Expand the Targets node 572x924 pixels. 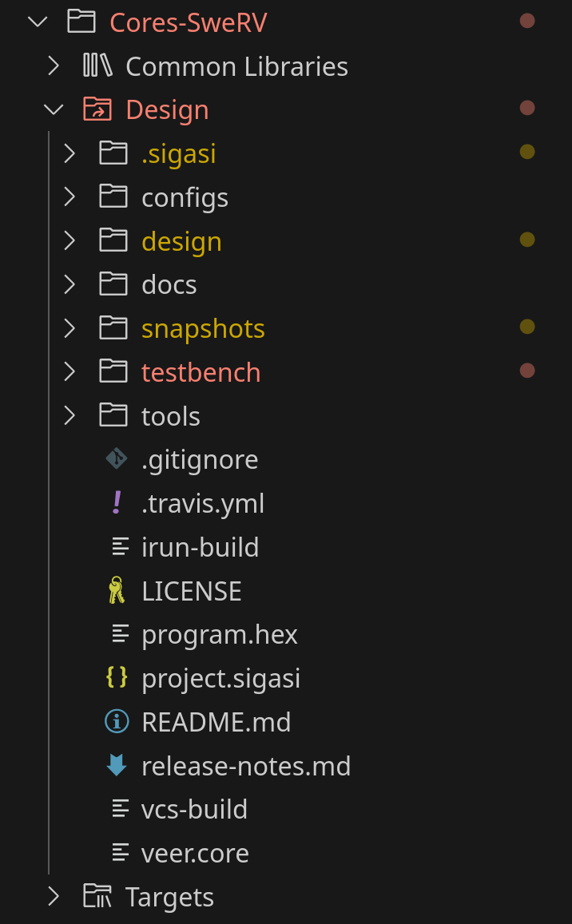click(x=54, y=896)
